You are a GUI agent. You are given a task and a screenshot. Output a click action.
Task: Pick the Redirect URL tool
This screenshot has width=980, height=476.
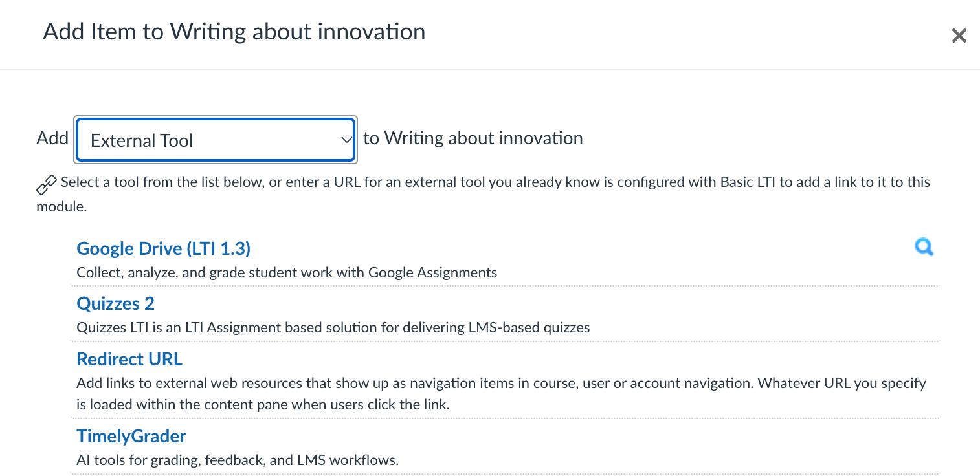pos(129,359)
